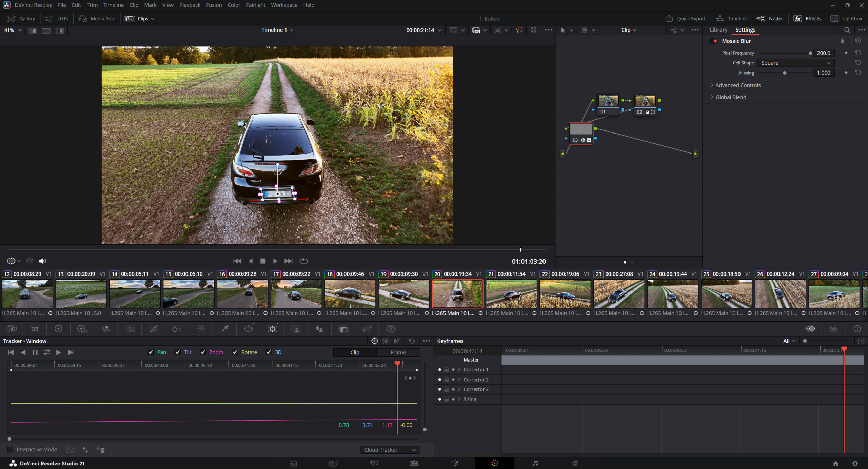Uncheck the Zoom tracking checkbox
This screenshot has width=868, height=469.
(203, 352)
